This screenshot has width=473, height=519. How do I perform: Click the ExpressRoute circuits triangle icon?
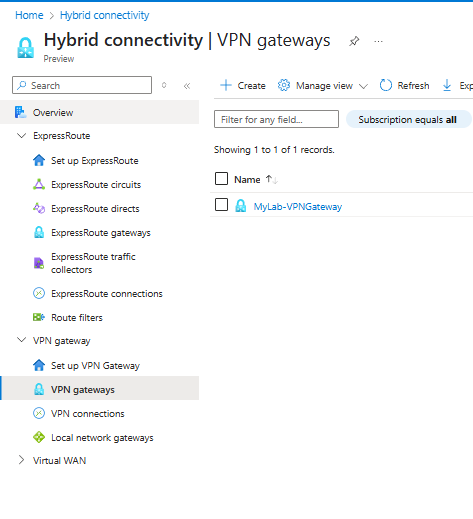pyautogui.click(x=39, y=185)
